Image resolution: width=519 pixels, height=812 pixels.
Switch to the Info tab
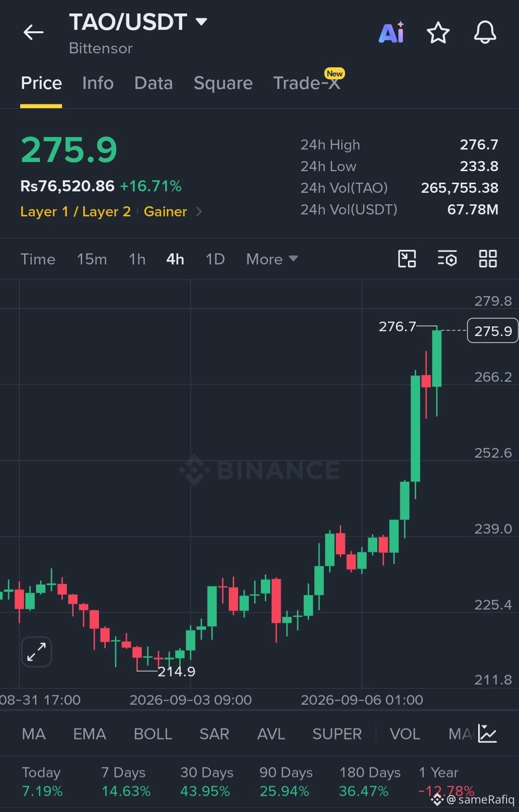[98, 83]
